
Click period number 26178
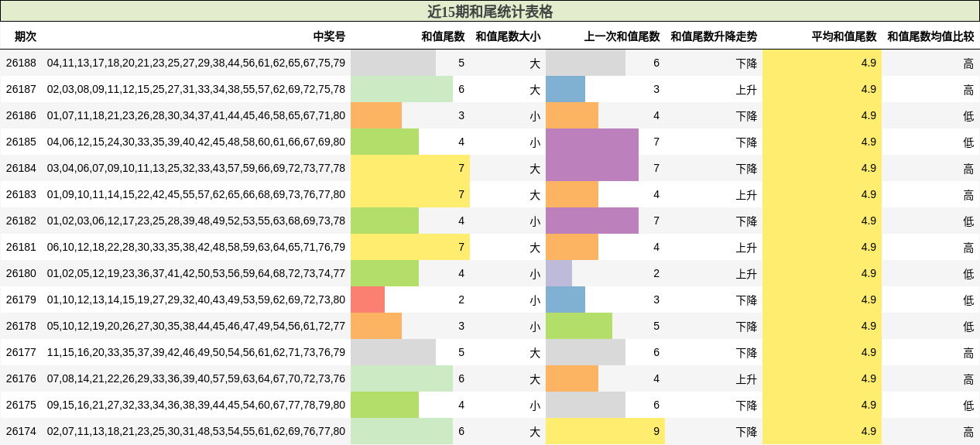pos(21,326)
